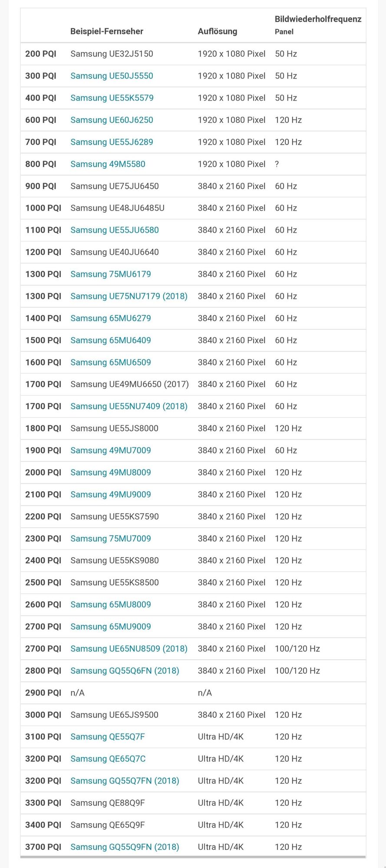Select the Samsung UE32J5150 text

112,54
